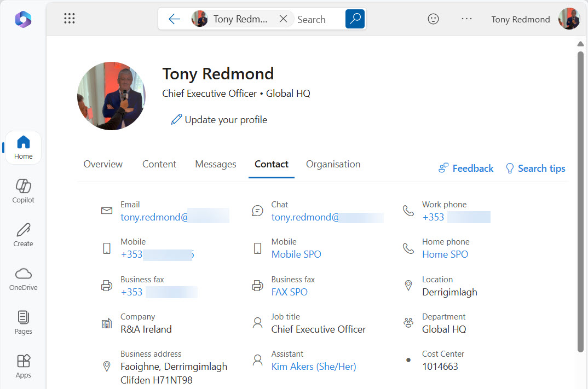Open the app launcher grid
Screen dimensions: 588x389
[x=70, y=19]
